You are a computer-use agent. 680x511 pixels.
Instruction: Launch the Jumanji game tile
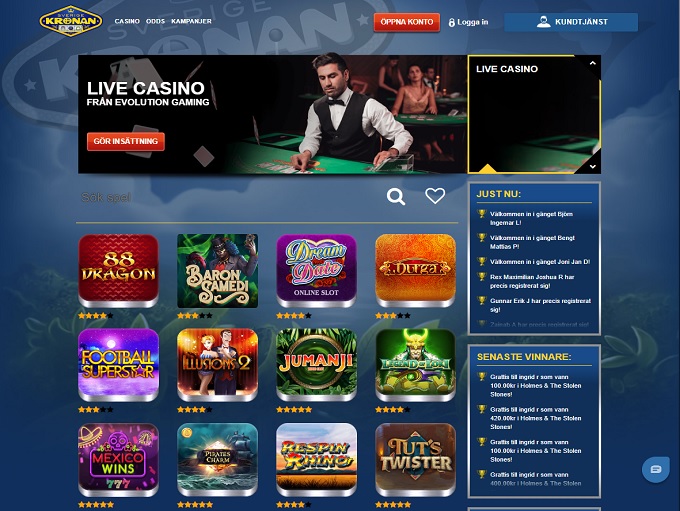tap(317, 365)
